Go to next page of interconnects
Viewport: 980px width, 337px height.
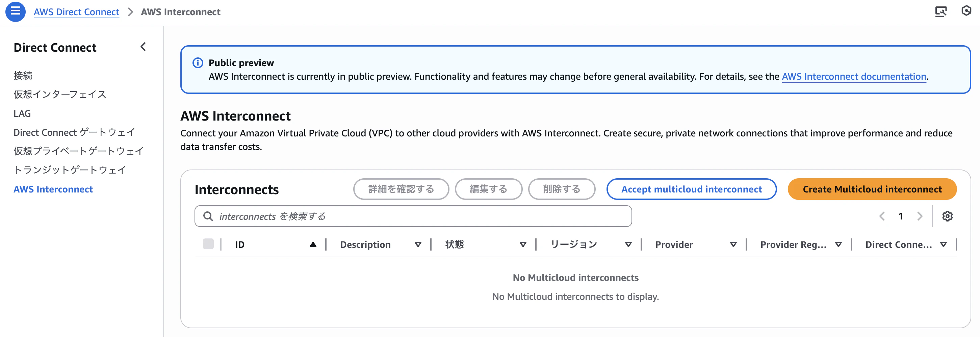(920, 216)
